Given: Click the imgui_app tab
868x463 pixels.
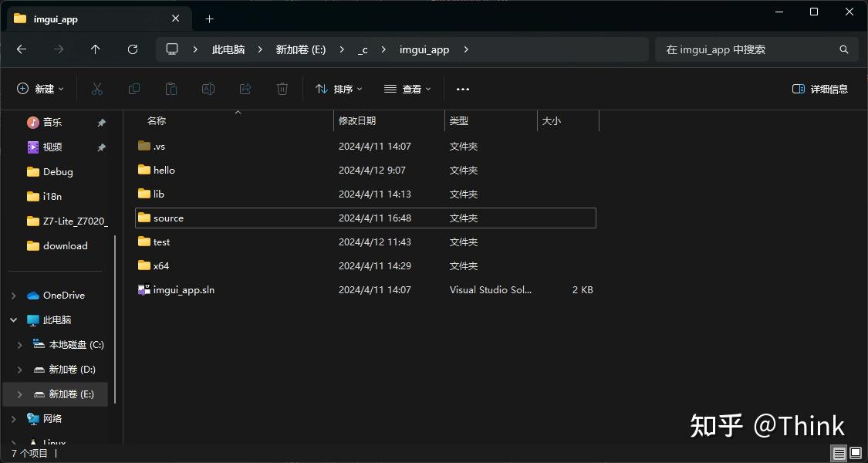Looking at the screenshot, I should [99, 19].
